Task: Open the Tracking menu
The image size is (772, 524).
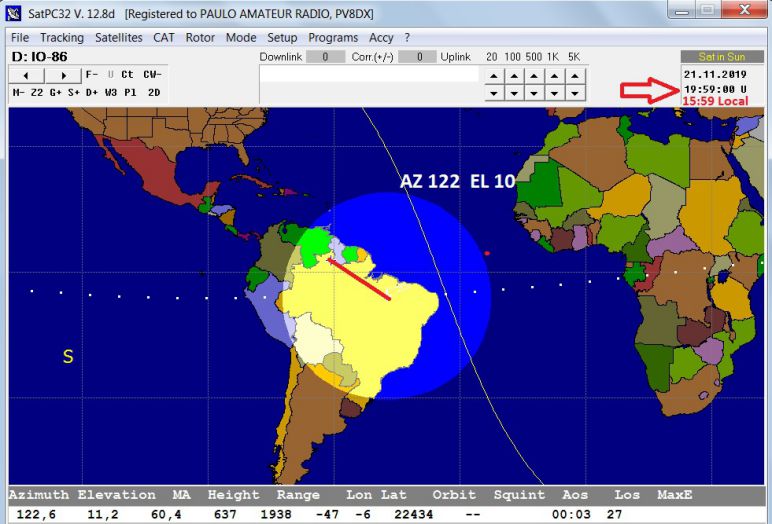Action: click(x=62, y=37)
